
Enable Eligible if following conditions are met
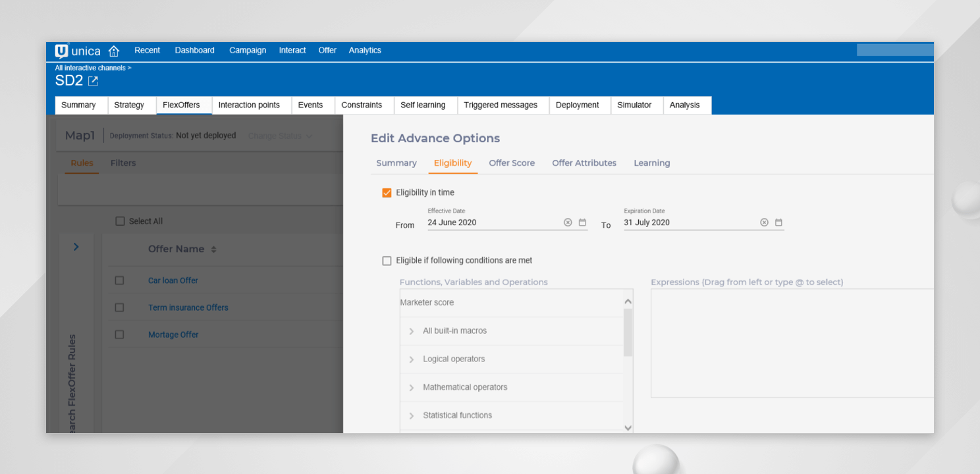387,261
